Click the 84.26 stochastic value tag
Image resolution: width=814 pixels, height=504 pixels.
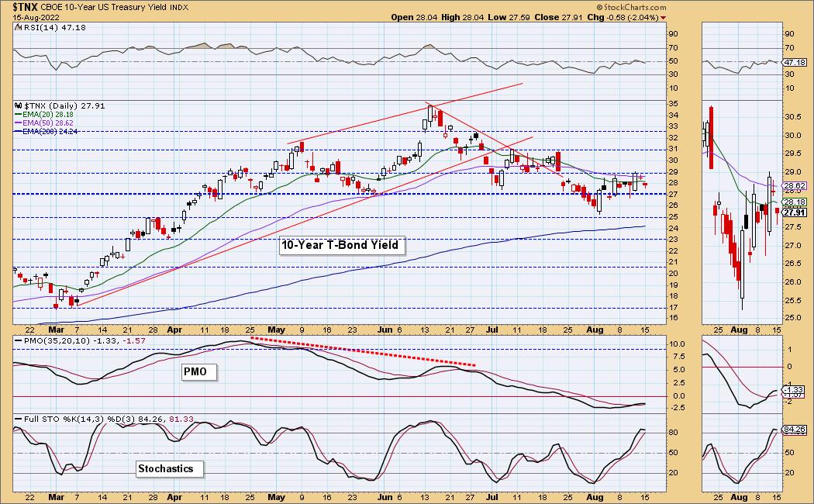click(795, 430)
